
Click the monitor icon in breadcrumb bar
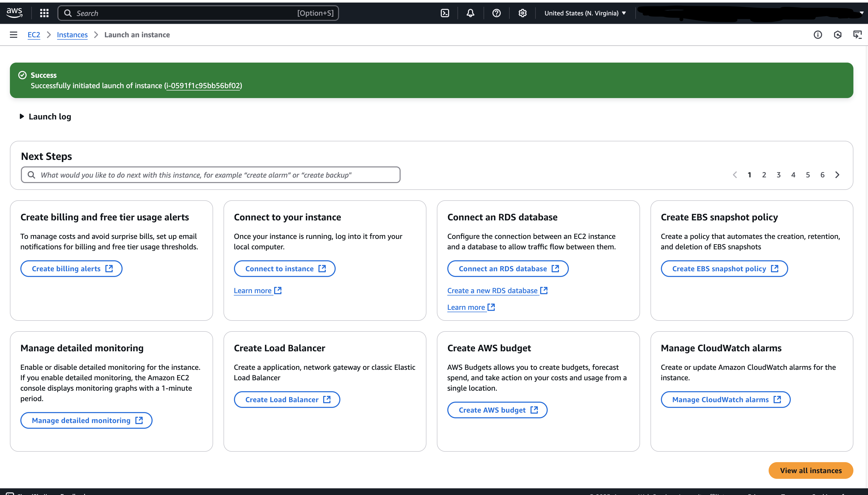click(x=858, y=35)
